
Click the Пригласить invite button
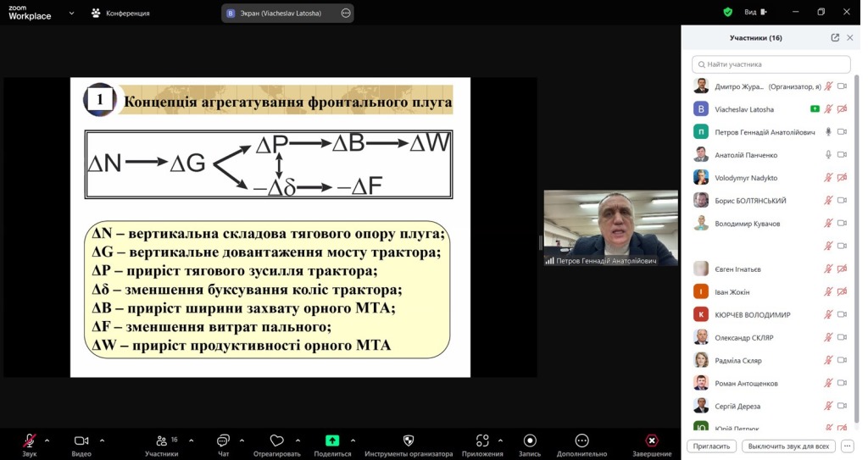[711, 446]
